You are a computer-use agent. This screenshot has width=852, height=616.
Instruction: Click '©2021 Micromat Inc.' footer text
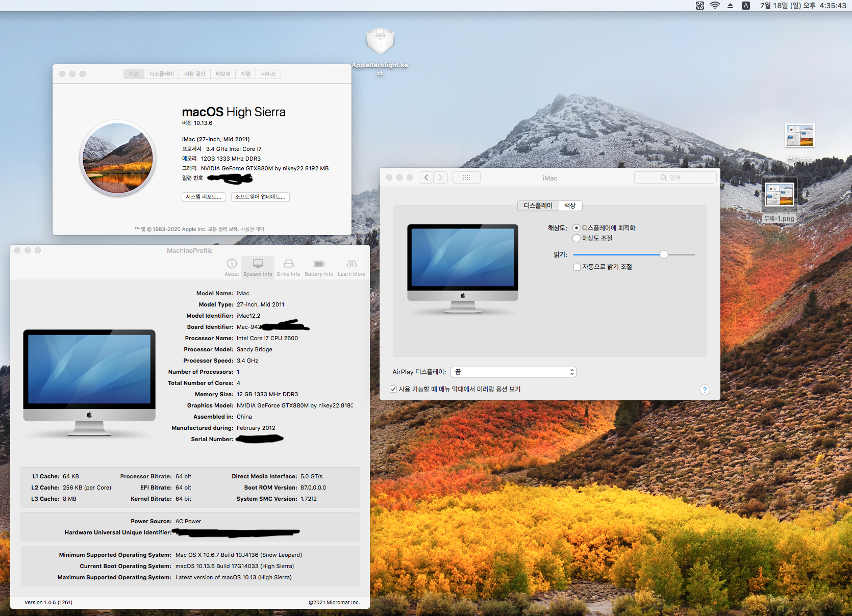(x=334, y=602)
